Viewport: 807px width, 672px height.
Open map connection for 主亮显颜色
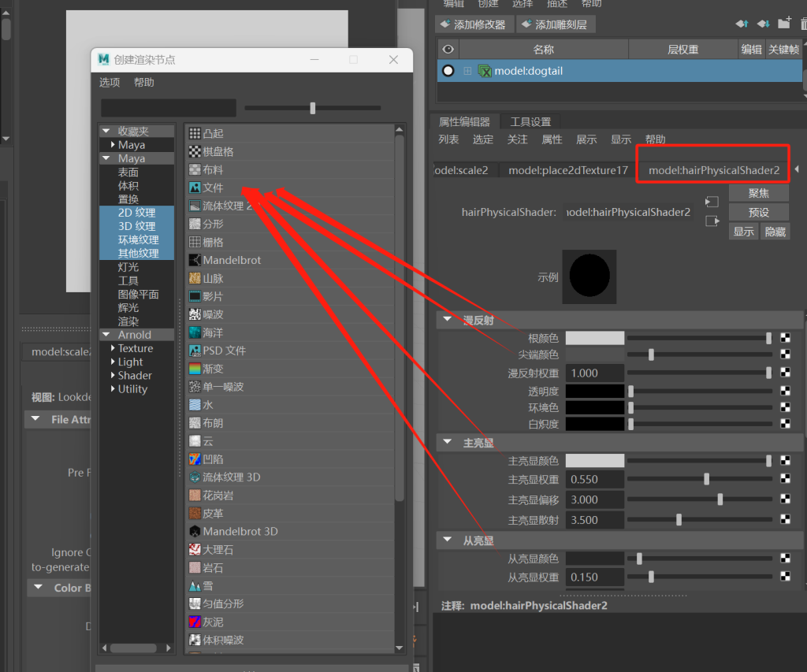coord(786,461)
